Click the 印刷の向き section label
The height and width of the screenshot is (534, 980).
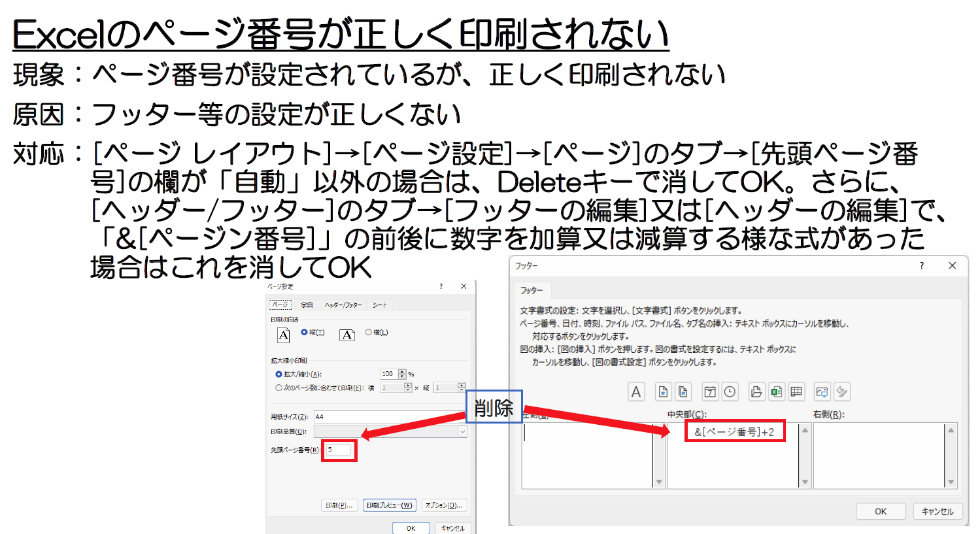pyautogui.click(x=284, y=320)
